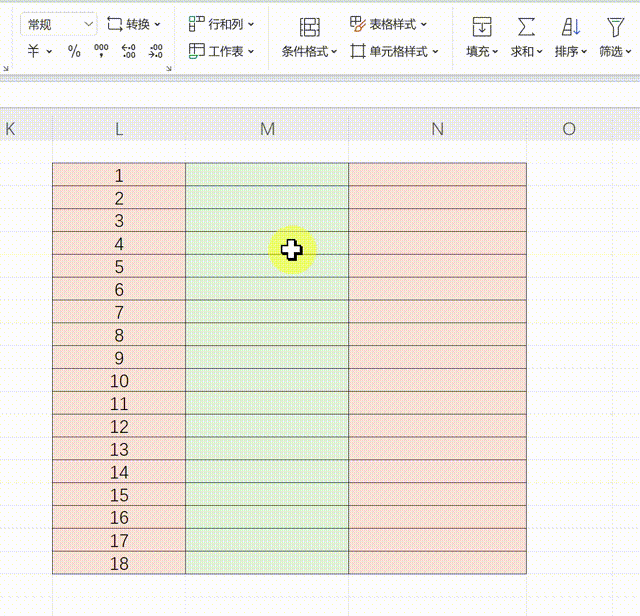Select cell containing 8
The image size is (640, 616).
click(x=119, y=334)
